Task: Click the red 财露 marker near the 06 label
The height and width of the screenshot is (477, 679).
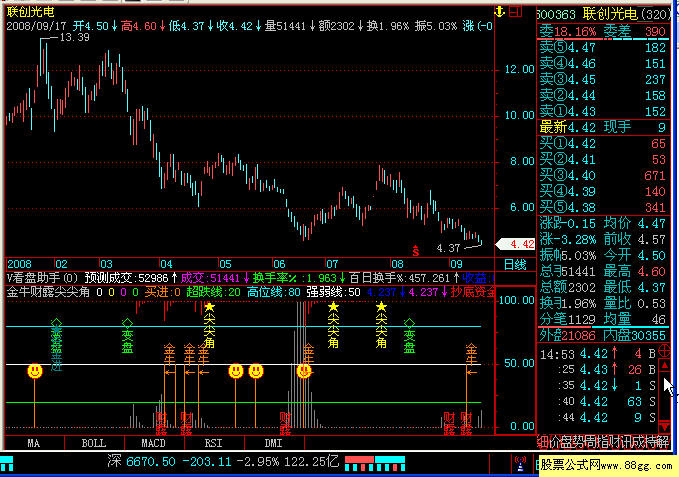Action: pyautogui.click(x=285, y=423)
